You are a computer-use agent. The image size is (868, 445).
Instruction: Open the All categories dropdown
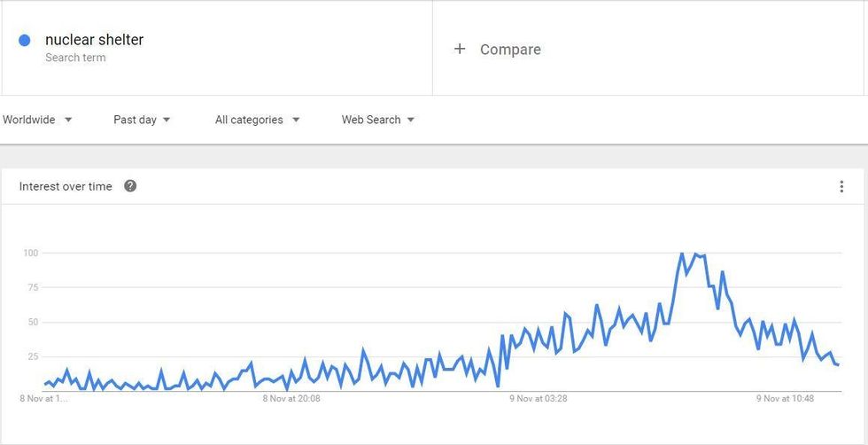[258, 120]
